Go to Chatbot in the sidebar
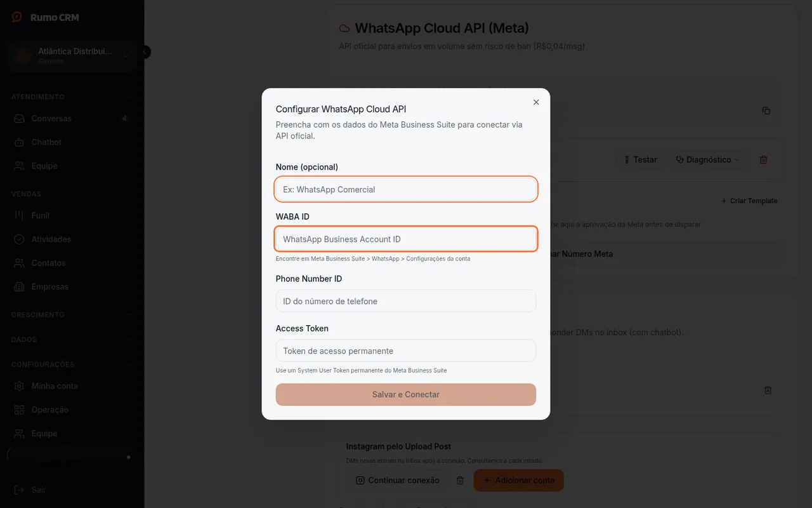The width and height of the screenshot is (812, 508). pyautogui.click(x=72, y=142)
